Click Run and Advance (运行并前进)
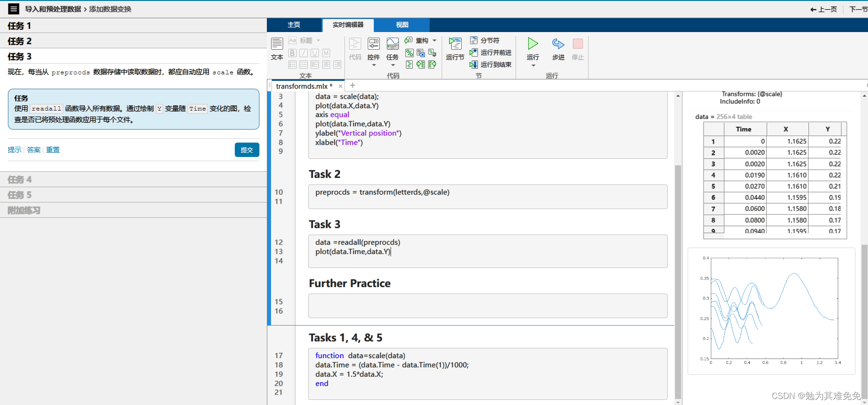 click(490, 52)
